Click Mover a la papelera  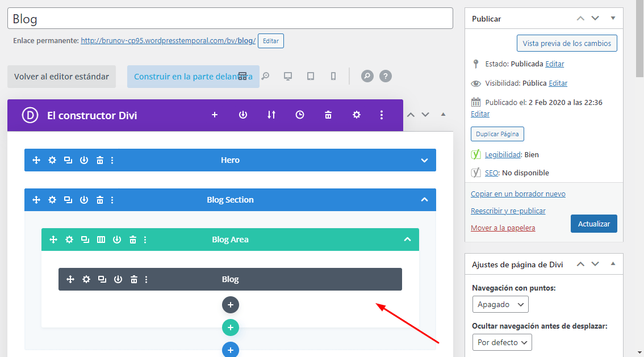tap(503, 228)
